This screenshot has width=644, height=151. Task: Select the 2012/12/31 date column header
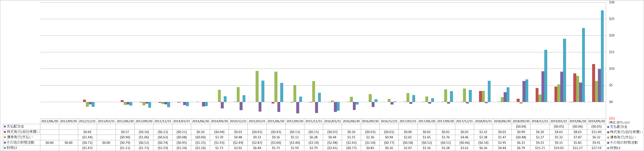click(87, 121)
